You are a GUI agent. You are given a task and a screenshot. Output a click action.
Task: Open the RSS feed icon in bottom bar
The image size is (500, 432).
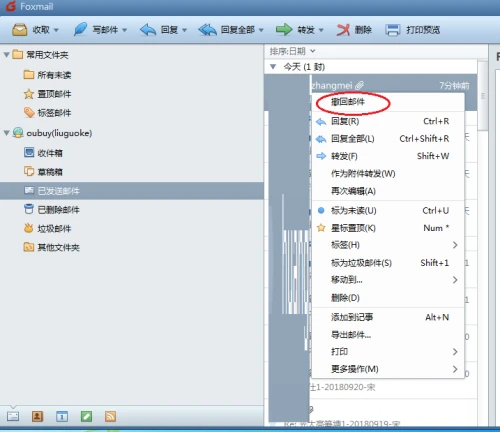tap(111, 416)
